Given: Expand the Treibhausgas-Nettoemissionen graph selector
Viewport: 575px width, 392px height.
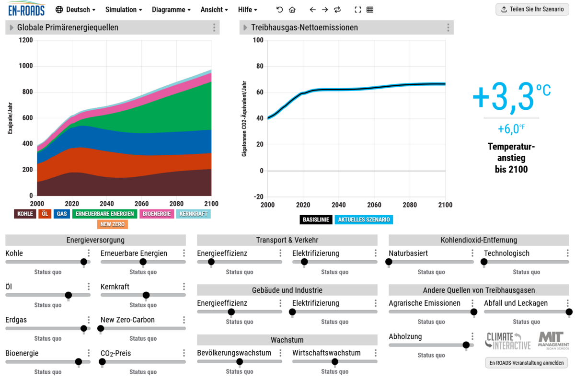Looking at the screenshot, I should (x=246, y=28).
